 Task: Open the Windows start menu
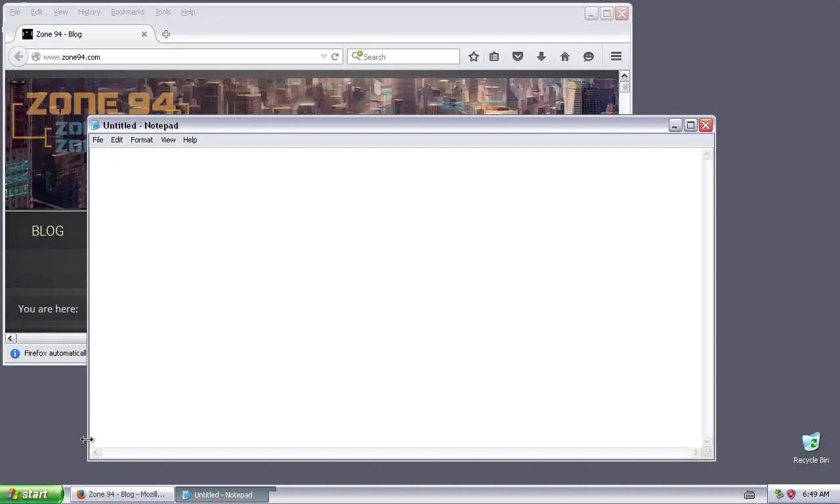31,494
